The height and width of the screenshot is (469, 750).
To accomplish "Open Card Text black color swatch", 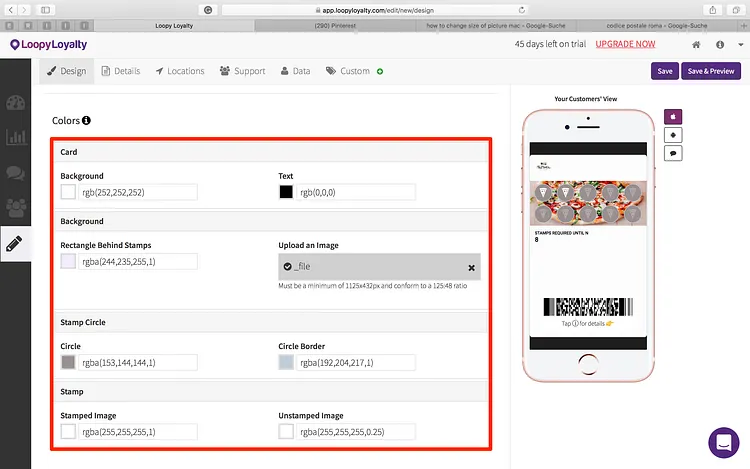I will coord(286,192).
